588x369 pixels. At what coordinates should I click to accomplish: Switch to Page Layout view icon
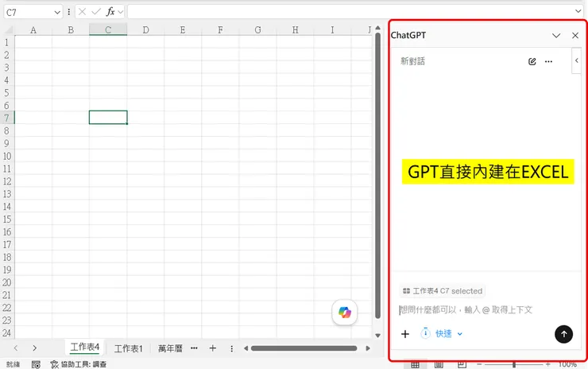point(439,364)
